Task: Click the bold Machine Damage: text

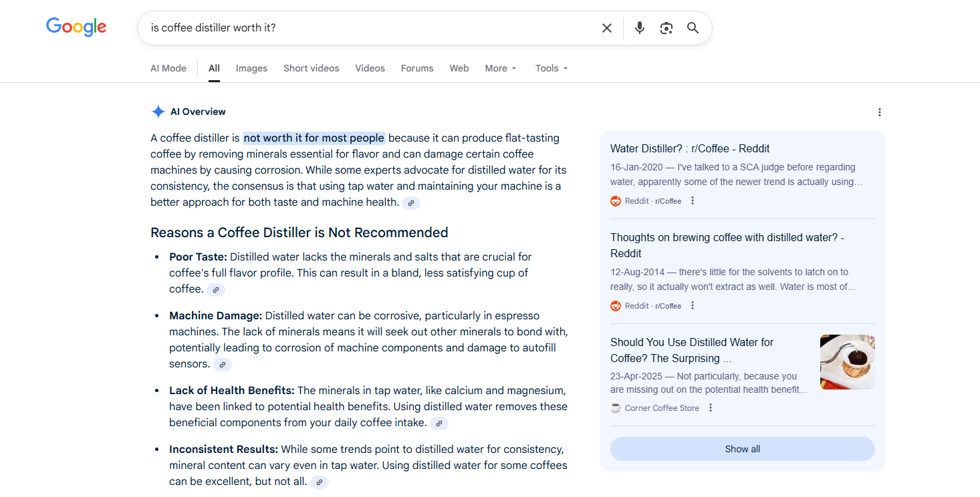Action: 215,316
